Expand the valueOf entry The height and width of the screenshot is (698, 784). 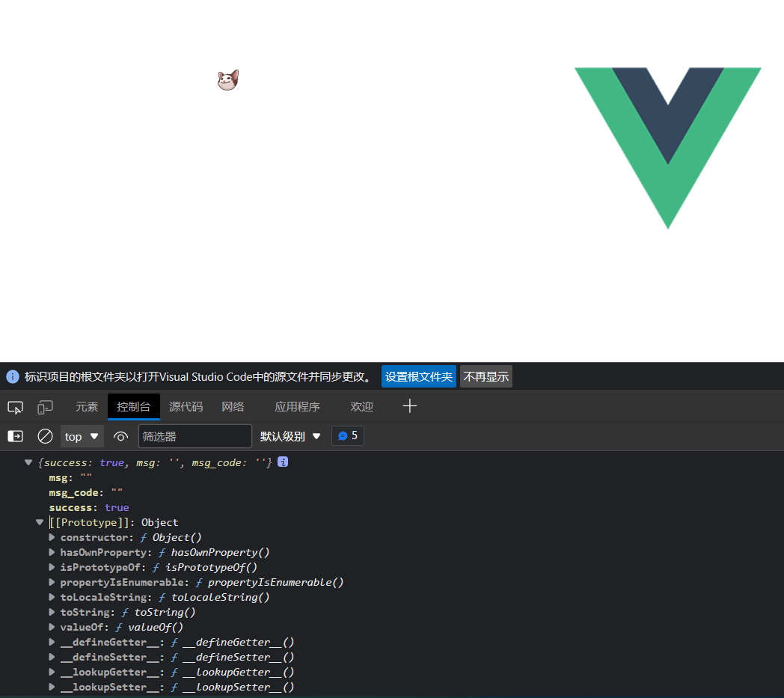pyautogui.click(x=52, y=626)
